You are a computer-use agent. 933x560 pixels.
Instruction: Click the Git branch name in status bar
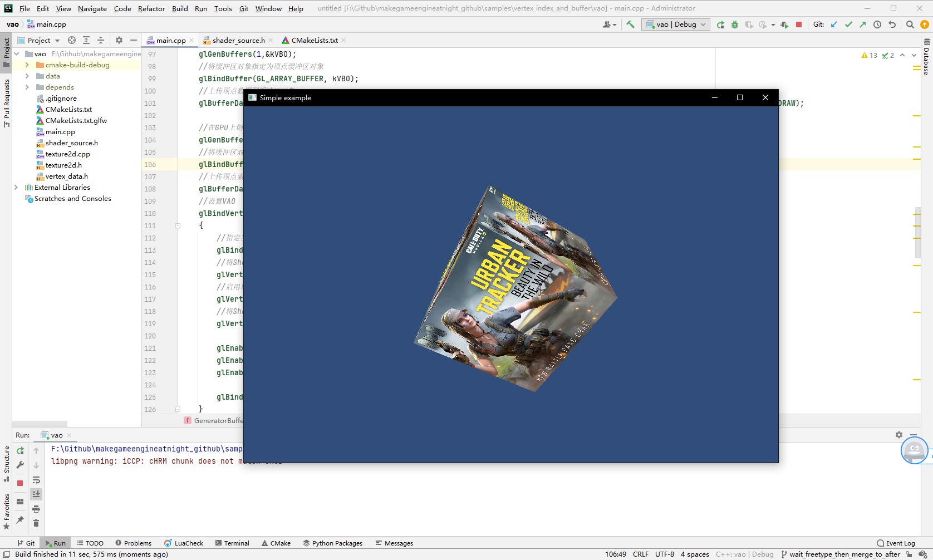pyautogui.click(x=841, y=554)
